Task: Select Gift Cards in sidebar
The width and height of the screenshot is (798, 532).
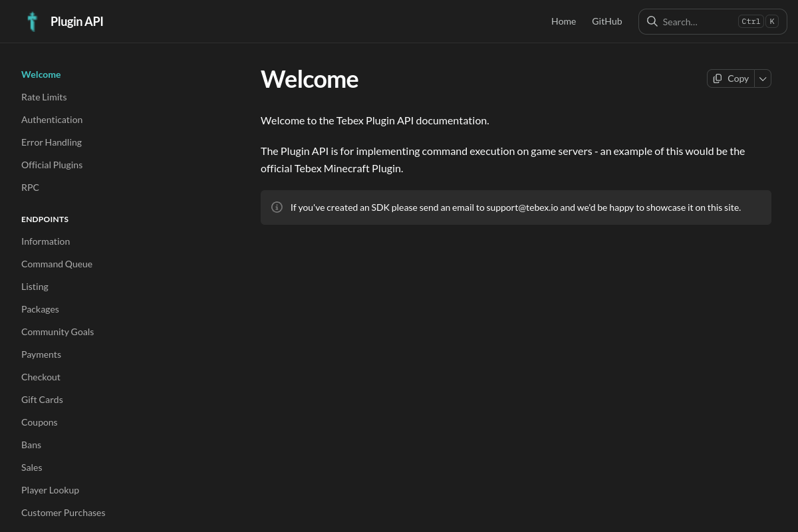Action: coord(42,400)
